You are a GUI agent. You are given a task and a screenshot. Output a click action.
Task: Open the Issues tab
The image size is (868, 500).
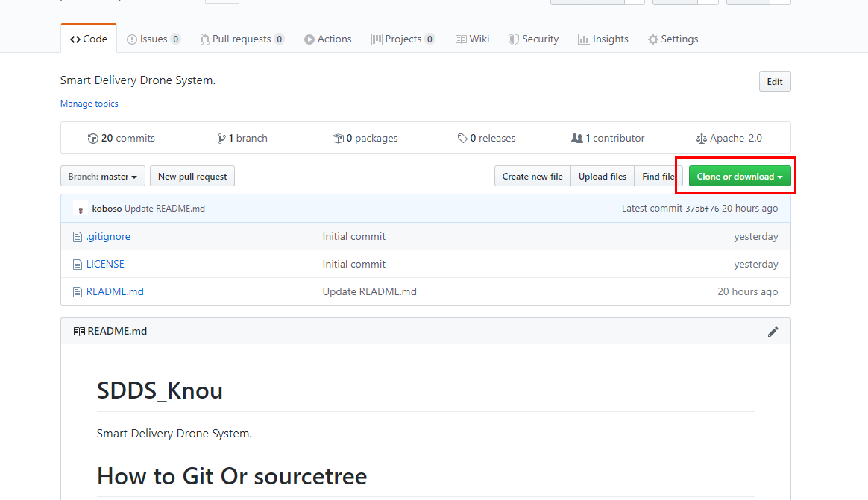(x=154, y=39)
